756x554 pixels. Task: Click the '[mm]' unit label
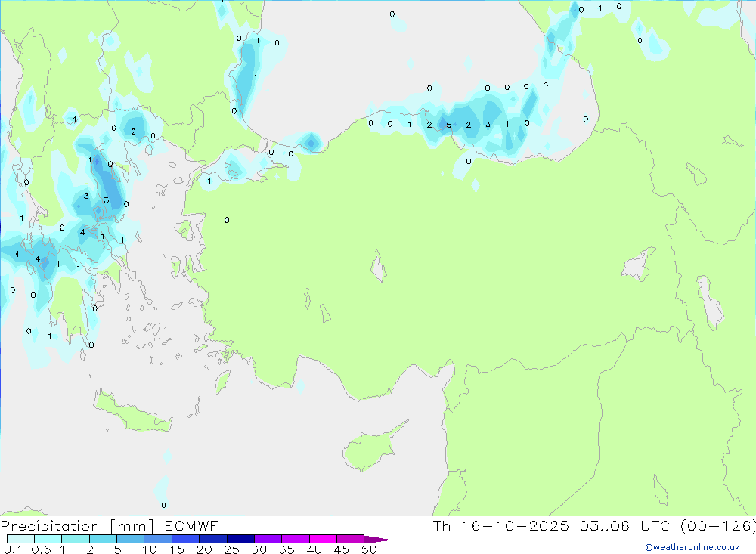[x=132, y=526]
